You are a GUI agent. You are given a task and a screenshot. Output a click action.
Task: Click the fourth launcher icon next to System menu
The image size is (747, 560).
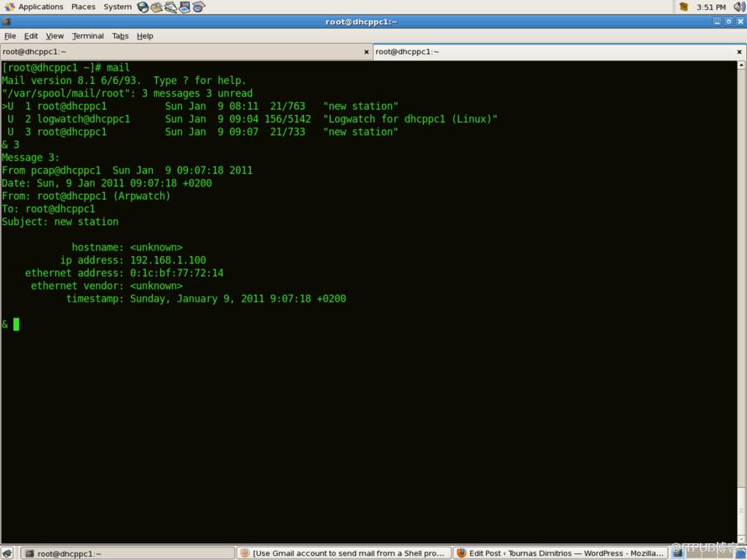(x=185, y=7)
